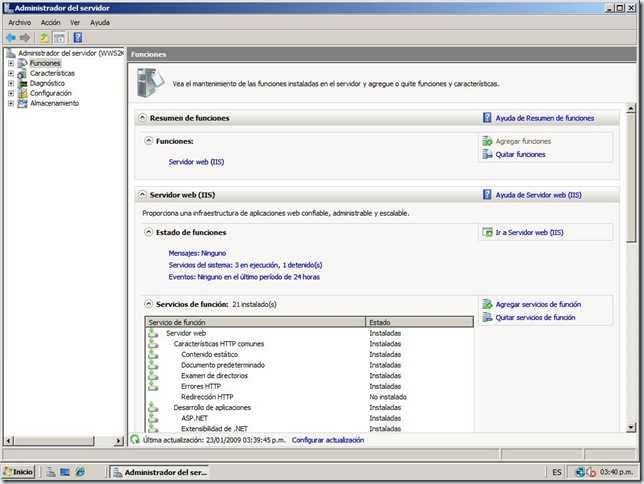Click the Eventos: Ninguno link
The height and width of the screenshot is (484, 644).
point(244,277)
